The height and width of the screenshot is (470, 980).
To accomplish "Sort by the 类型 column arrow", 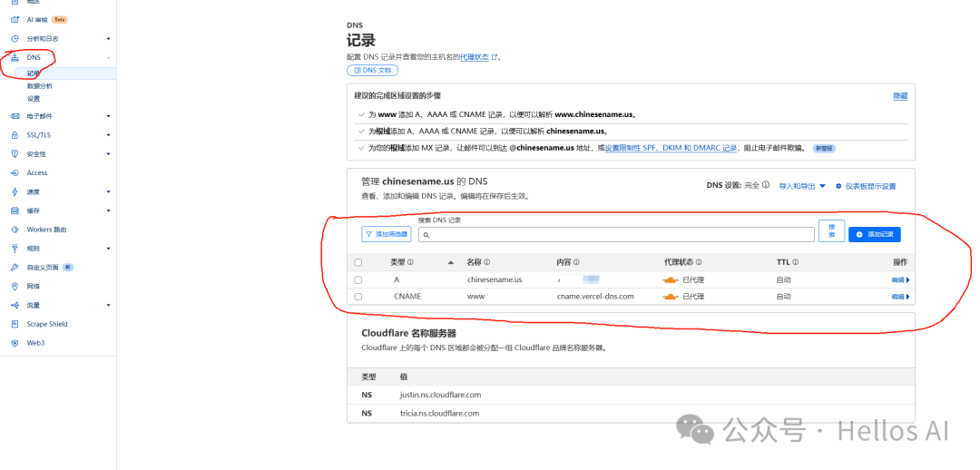I will (451, 262).
